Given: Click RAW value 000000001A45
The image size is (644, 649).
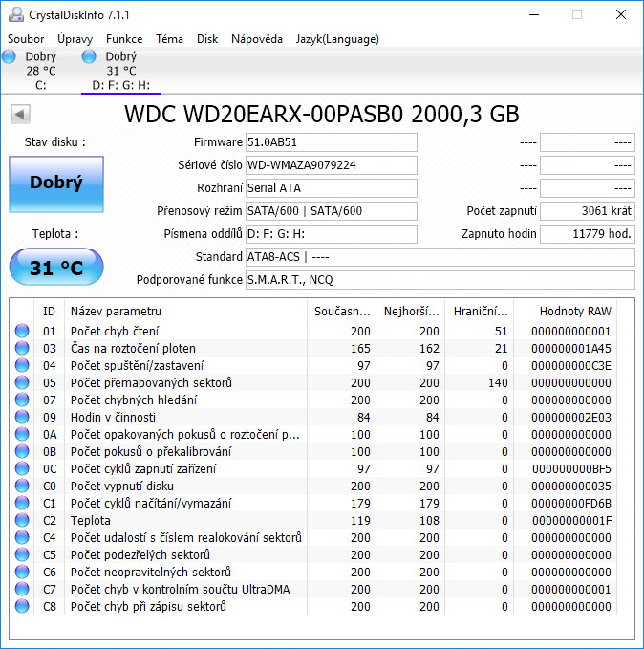Looking at the screenshot, I should (x=571, y=349).
